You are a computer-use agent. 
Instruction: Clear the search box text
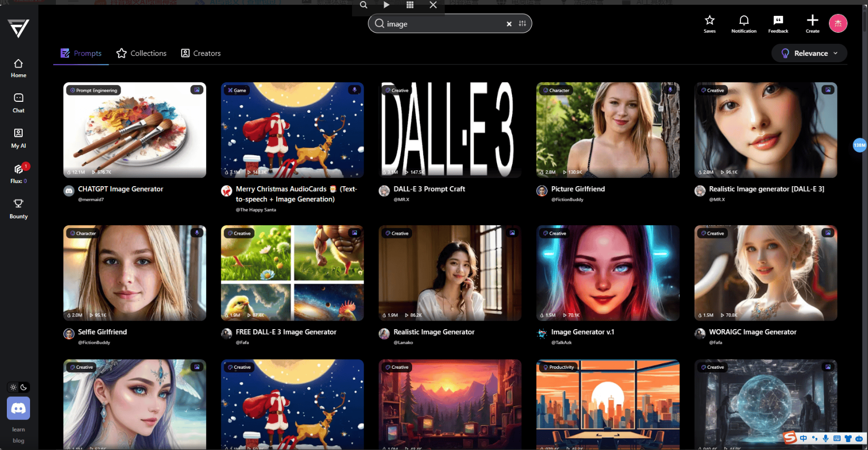pos(509,24)
